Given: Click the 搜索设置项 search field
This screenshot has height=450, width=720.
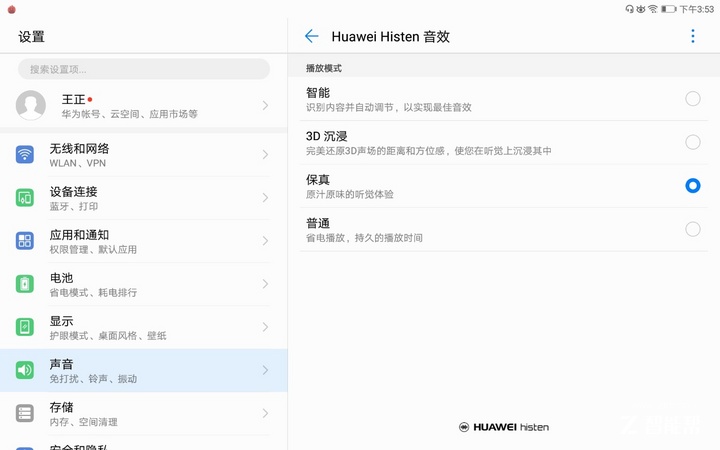Looking at the screenshot, I should coord(144,69).
